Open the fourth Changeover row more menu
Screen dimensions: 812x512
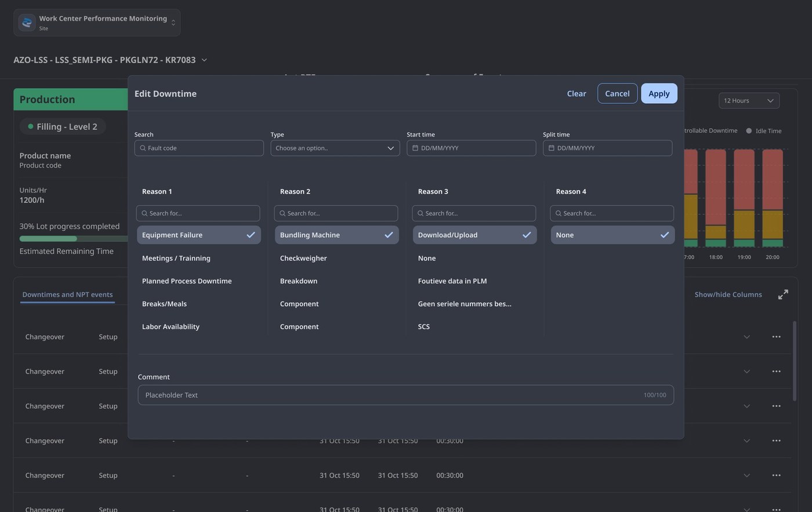coord(776,441)
